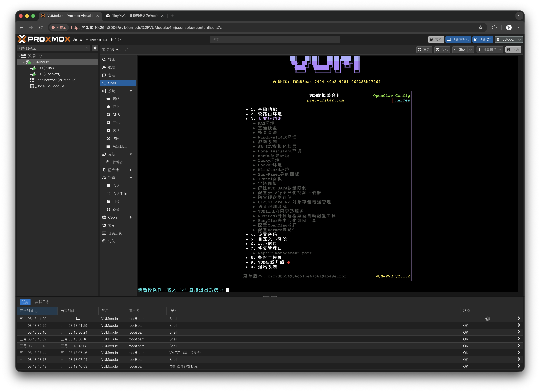
Task: Select localnetwork (VUModule) in tree
Action: tap(56, 80)
